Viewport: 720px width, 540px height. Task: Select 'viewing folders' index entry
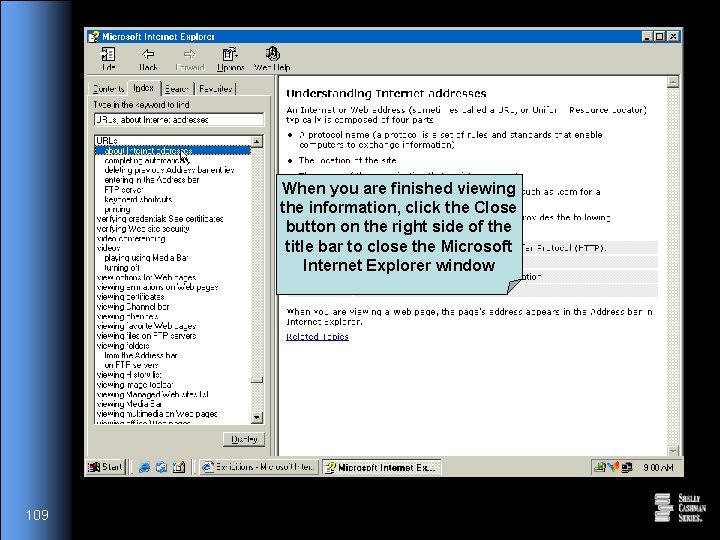123,345
